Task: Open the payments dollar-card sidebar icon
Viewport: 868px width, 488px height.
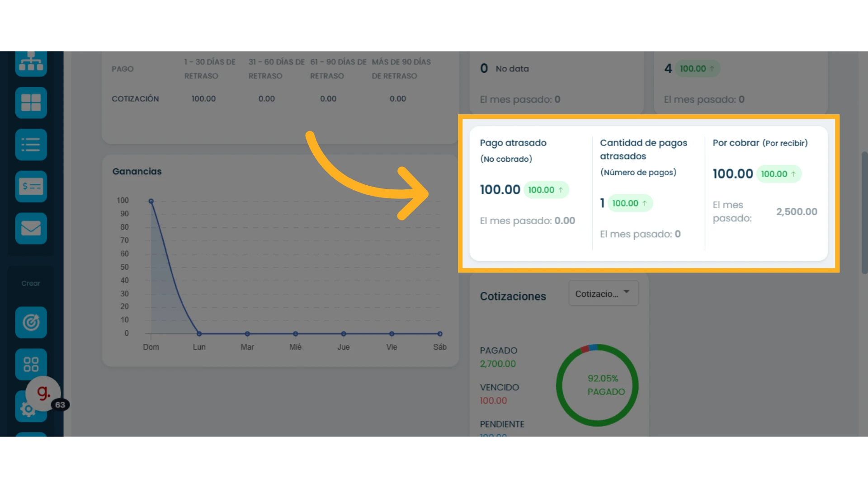Action: (x=31, y=186)
